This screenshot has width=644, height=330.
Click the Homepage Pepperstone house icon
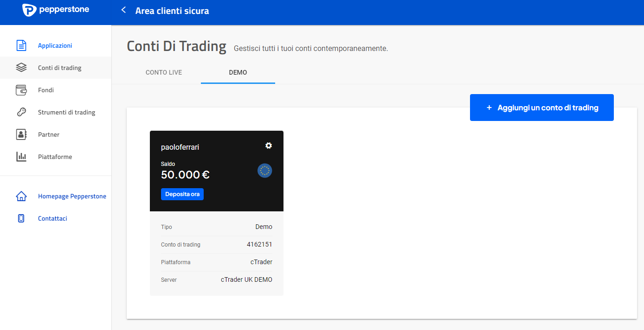[21, 196]
